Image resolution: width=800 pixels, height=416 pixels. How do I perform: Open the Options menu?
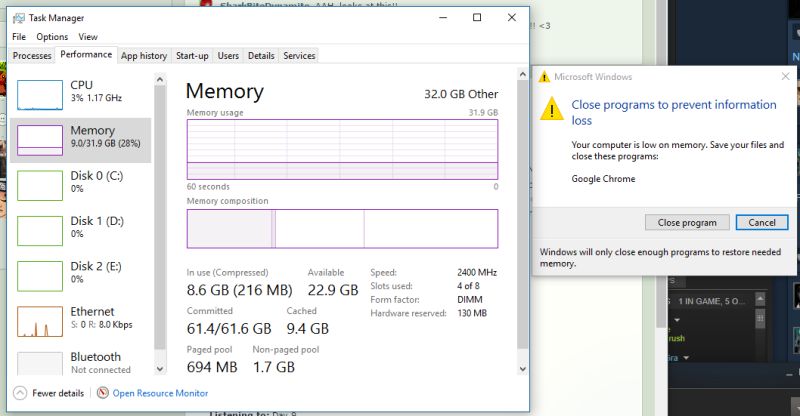coord(52,37)
